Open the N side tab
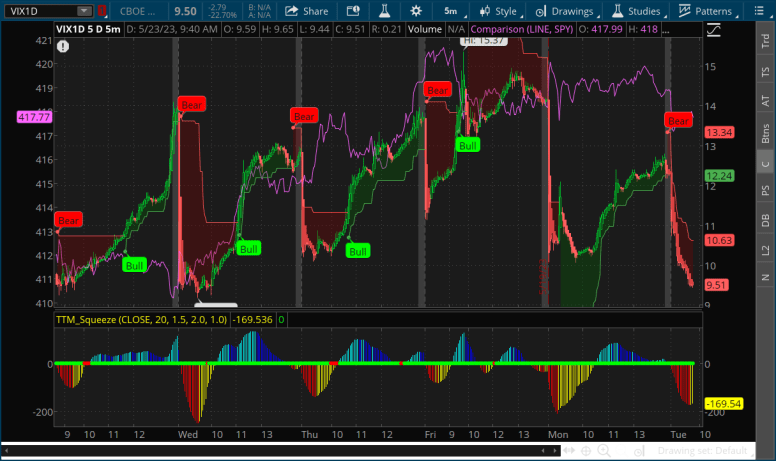 [766, 277]
